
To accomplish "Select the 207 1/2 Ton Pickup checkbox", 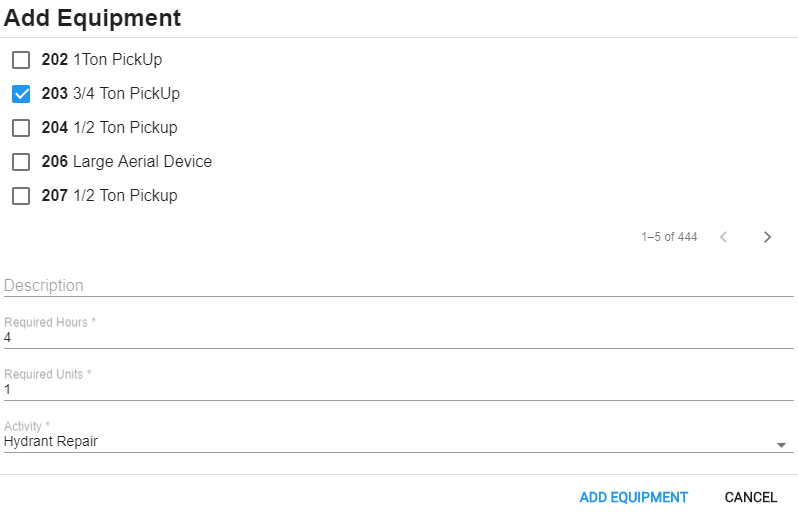I will coord(21,196).
